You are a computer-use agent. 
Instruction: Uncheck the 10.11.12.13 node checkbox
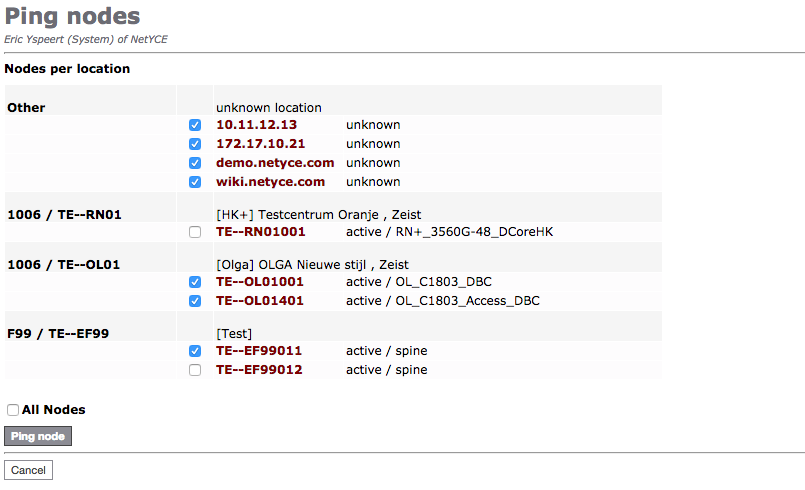coord(195,126)
